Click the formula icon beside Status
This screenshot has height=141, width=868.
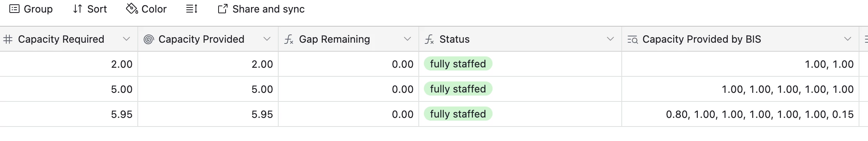[x=429, y=39]
